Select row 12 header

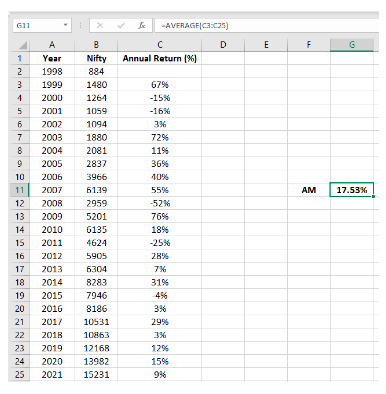pyautogui.click(x=19, y=203)
